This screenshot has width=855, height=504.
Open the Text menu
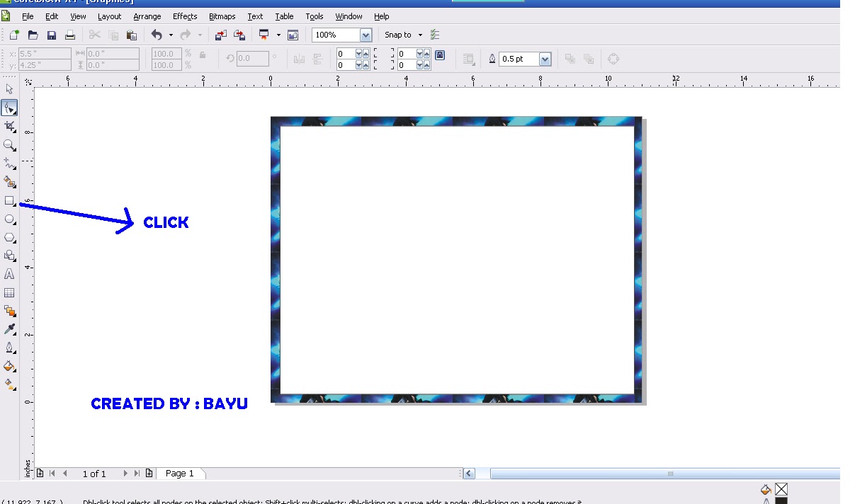(255, 16)
